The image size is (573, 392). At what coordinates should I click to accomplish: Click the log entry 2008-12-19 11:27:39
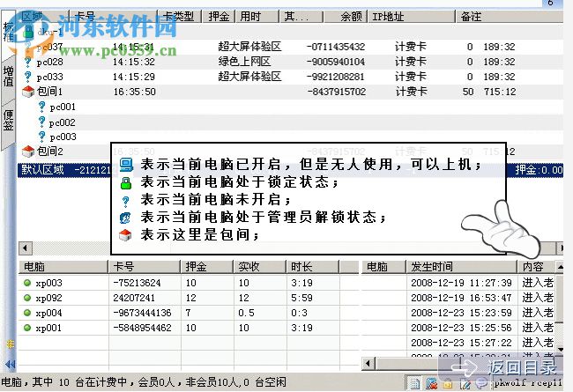(461, 283)
